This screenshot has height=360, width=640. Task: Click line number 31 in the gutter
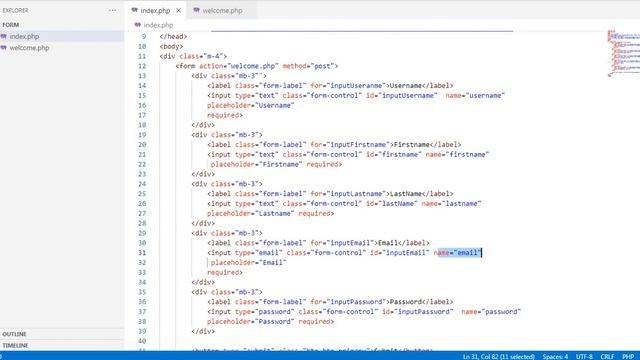[142, 253]
